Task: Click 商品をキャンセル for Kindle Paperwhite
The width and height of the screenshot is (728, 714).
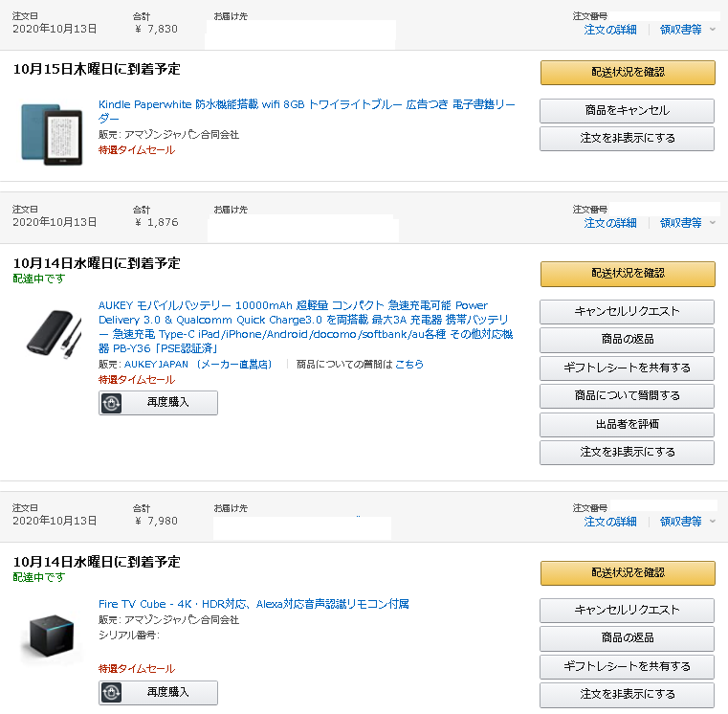Action: tap(627, 111)
